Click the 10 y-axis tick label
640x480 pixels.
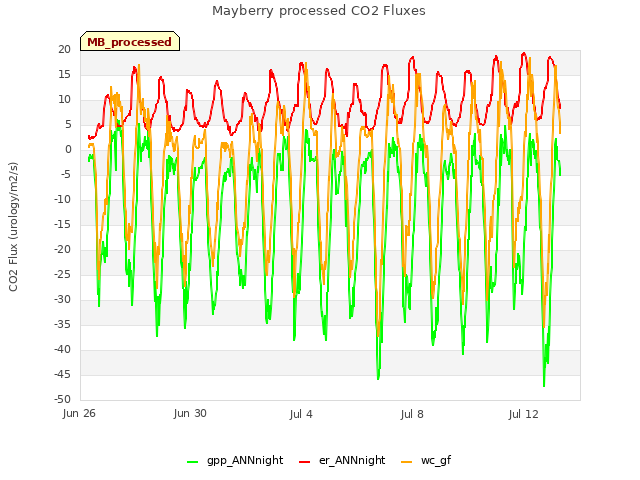[x=64, y=99]
